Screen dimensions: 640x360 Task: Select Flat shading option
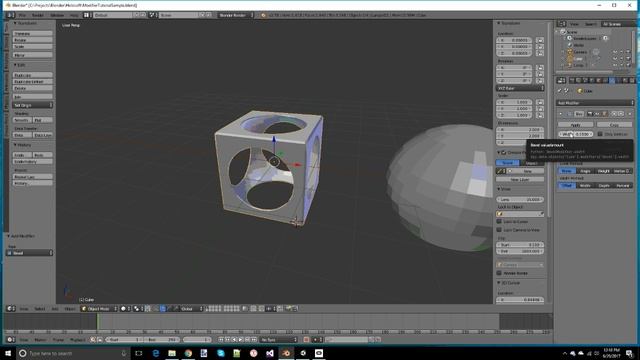[42, 120]
